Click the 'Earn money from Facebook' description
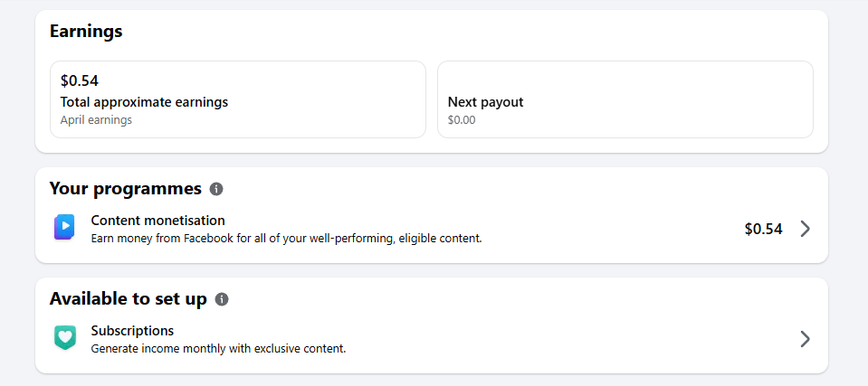The width and height of the screenshot is (868, 386). [x=286, y=239]
